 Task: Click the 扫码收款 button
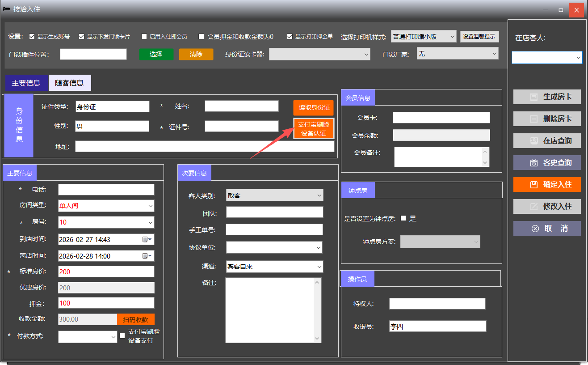[135, 320]
